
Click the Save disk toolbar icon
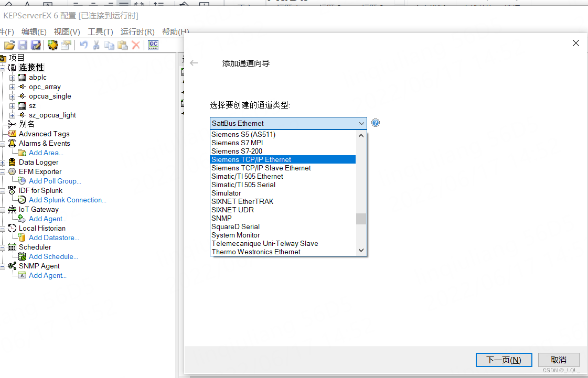pos(23,46)
